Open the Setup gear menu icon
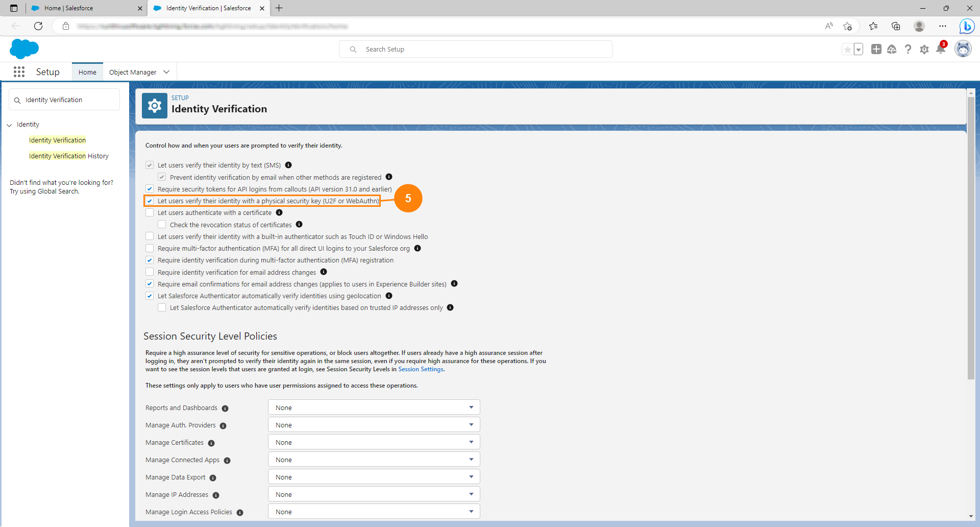 924,50
